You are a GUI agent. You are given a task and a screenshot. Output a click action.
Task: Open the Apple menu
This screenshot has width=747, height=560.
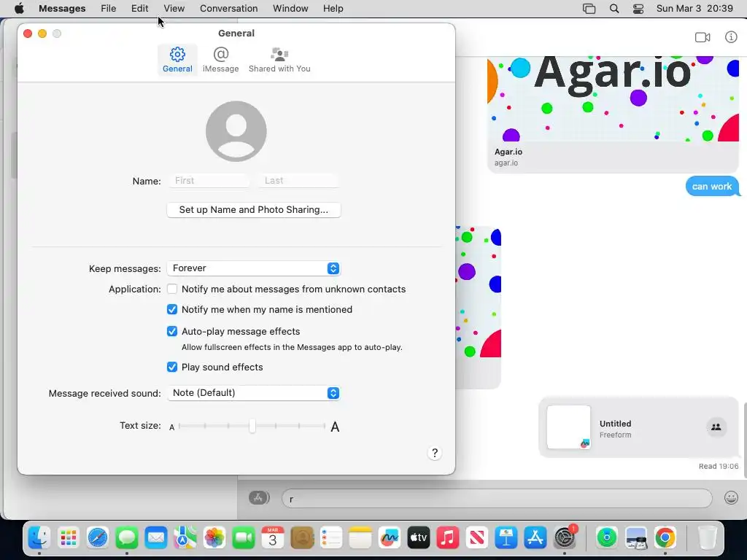[x=19, y=9]
